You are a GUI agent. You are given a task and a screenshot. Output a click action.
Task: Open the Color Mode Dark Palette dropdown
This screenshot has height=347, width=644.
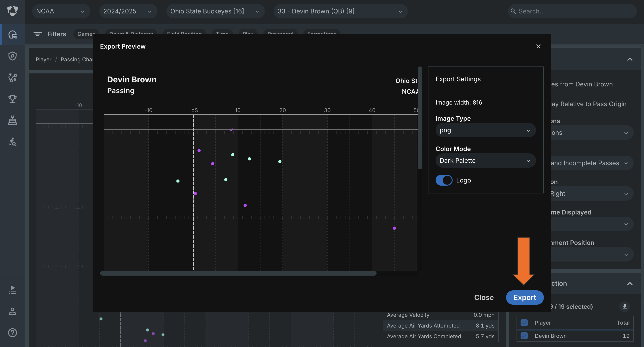(485, 161)
